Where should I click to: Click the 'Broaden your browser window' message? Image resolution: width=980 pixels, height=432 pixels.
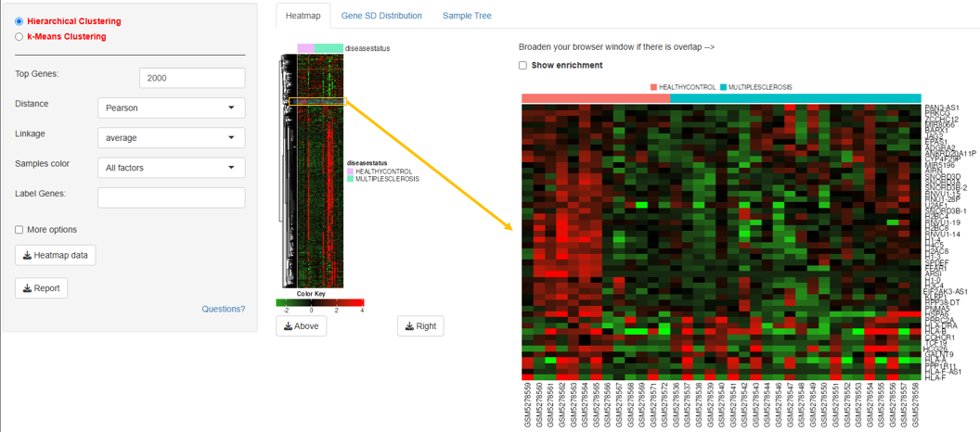616,47
